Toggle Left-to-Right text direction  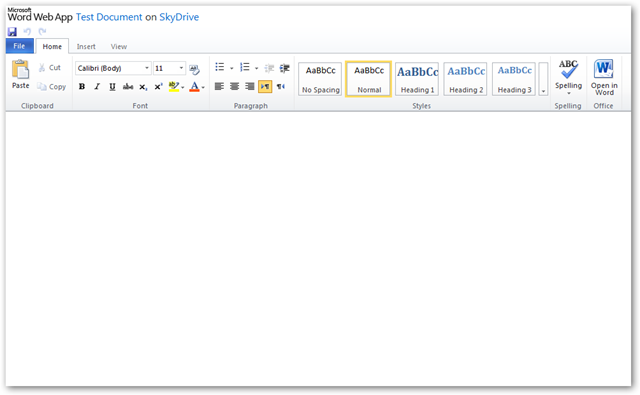pyautogui.click(x=265, y=87)
